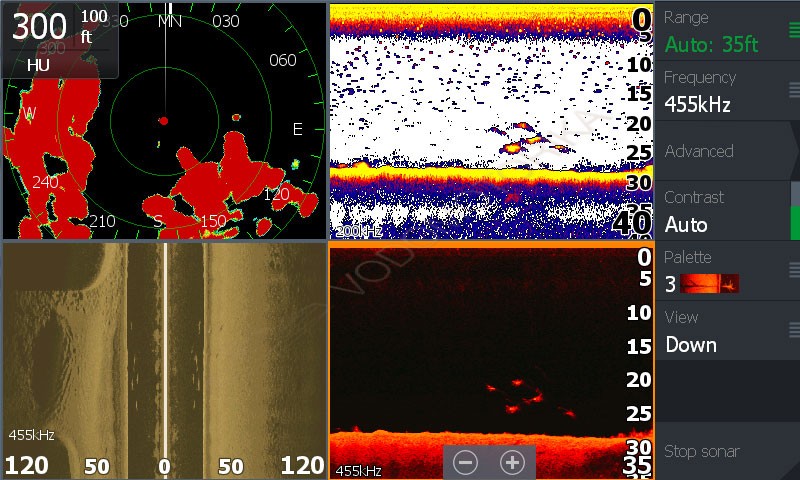Zoom out with the minus button
The height and width of the screenshot is (480, 800).
pos(465,463)
